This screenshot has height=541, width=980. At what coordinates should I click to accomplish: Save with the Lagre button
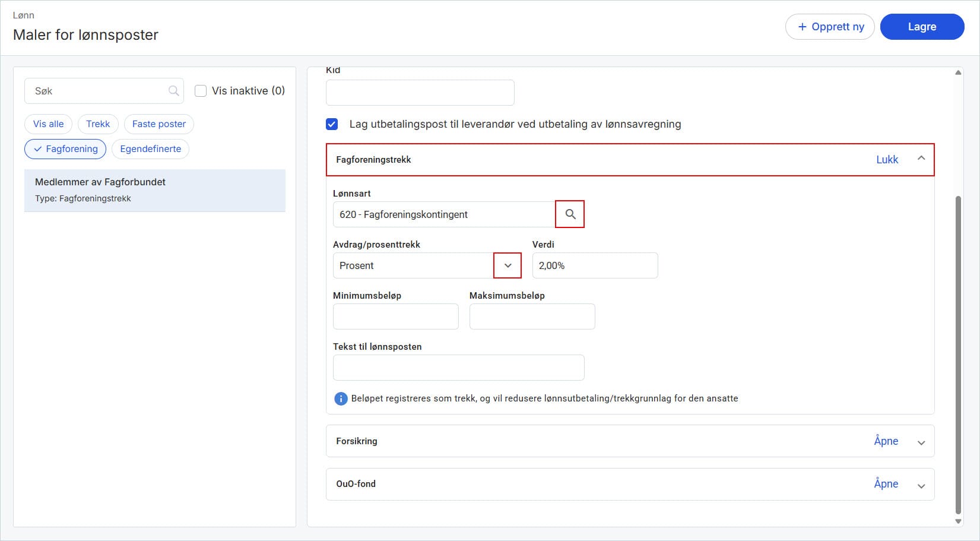coord(922,27)
